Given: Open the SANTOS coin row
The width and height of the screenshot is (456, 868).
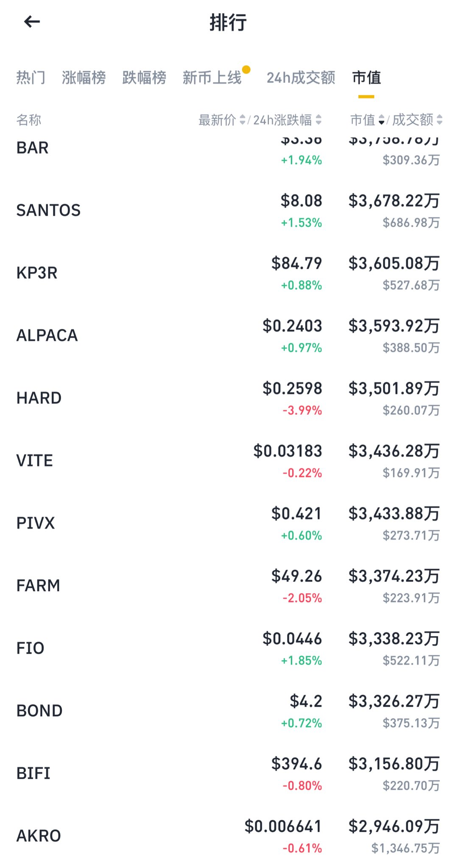Looking at the screenshot, I should pyautogui.click(x=48, y=210).
